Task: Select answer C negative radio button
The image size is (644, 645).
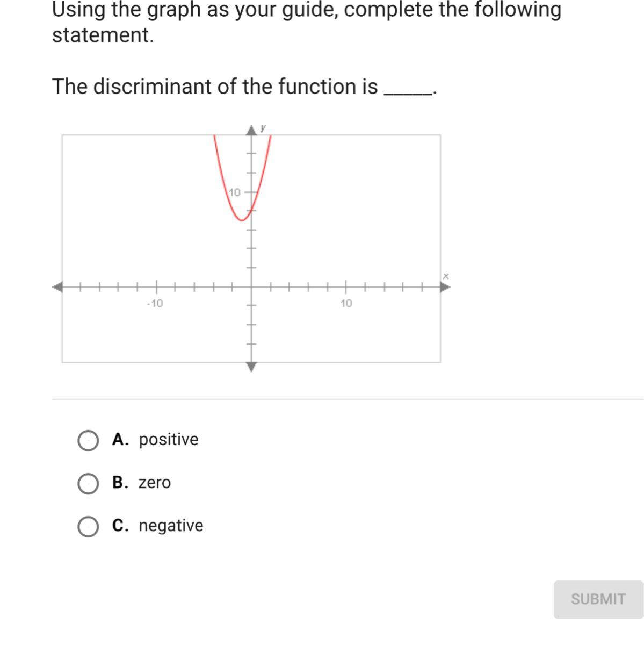Action: tap(88, 527)
